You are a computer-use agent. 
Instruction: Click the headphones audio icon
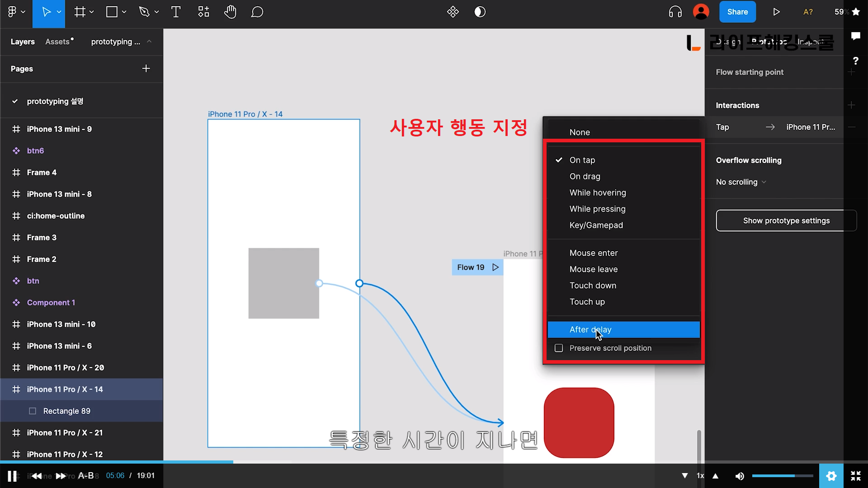[675, 12]
